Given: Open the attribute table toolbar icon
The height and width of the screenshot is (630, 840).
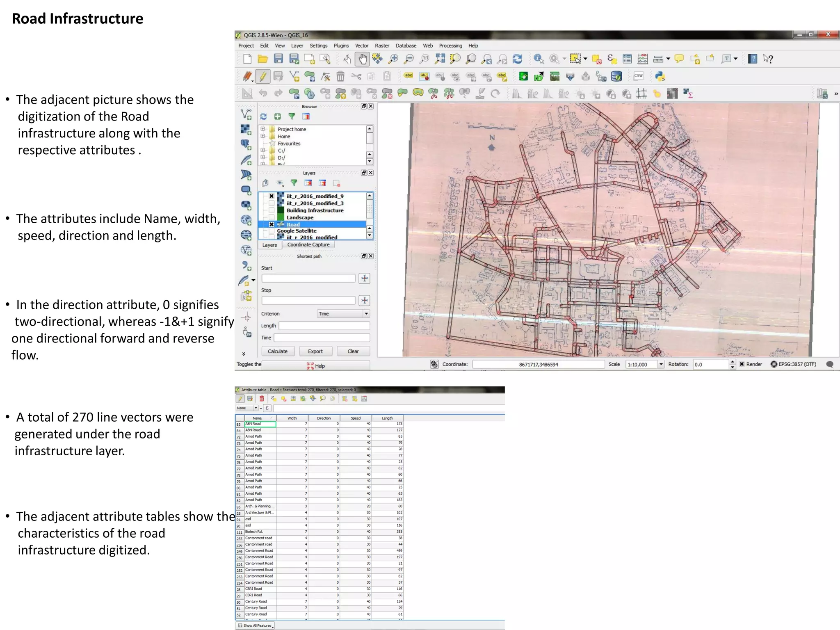Looking at the screenshot, I should (x=627, y=59).
